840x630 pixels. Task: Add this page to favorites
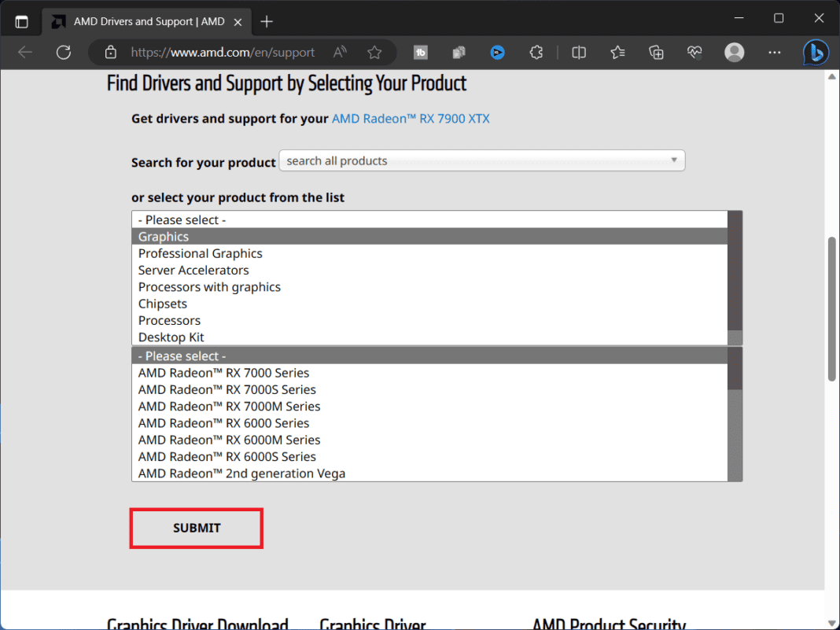tap(374, 52)
